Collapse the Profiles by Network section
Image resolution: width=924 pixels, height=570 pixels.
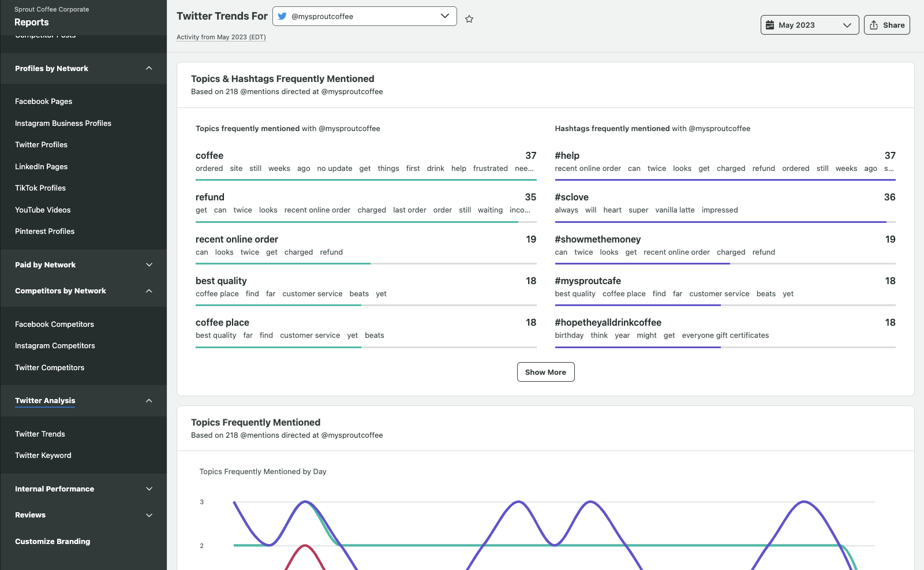coord(149,68)
